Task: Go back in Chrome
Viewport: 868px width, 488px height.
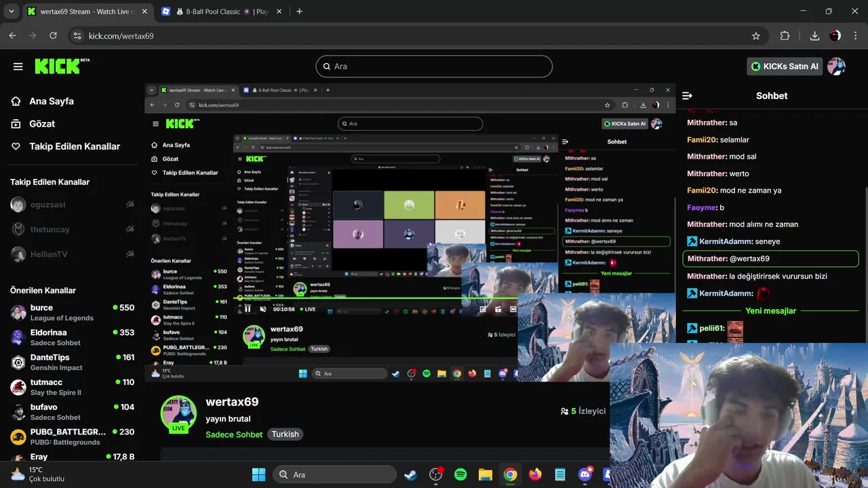Action: (13, 36)
